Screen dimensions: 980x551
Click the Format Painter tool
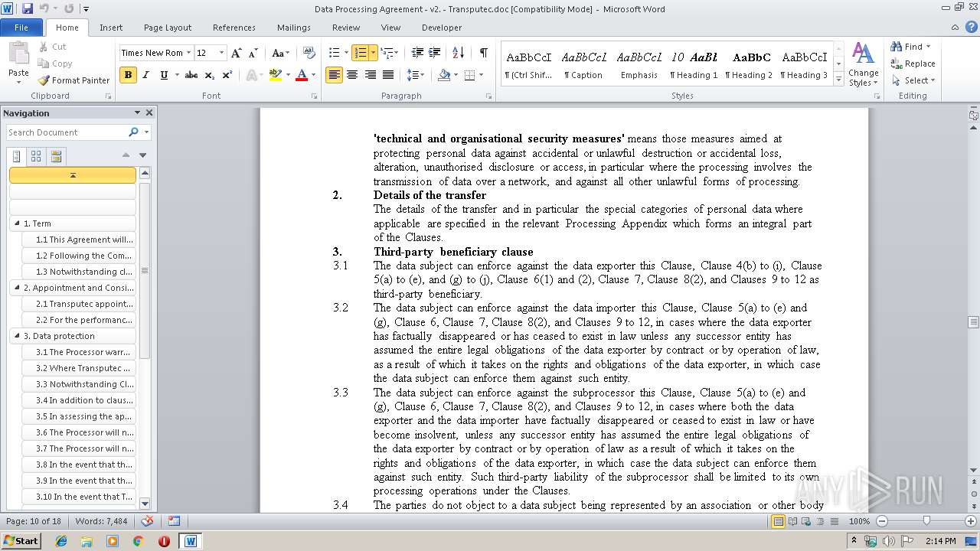(x=74, y=80)
